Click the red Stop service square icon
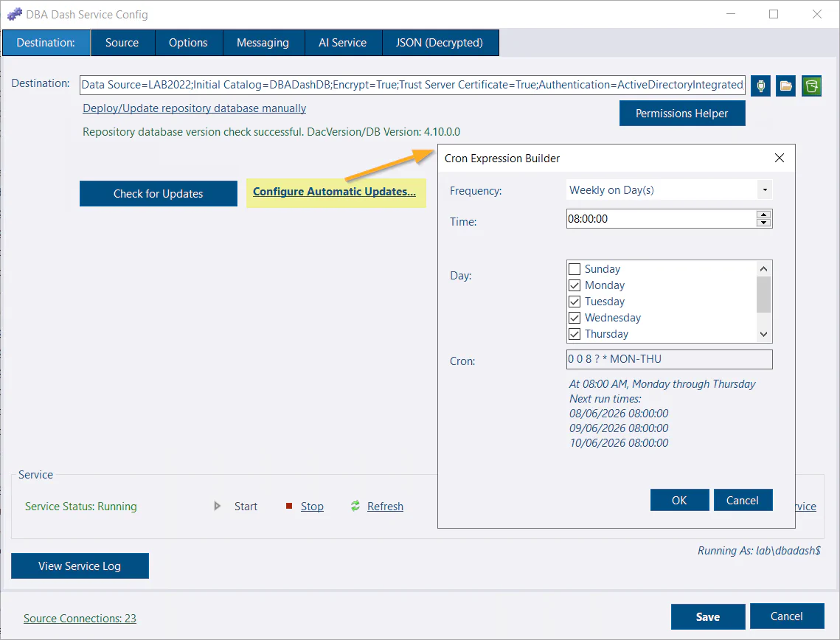The width and height of the screenshot is (840, 640). (x=289, y=506)
